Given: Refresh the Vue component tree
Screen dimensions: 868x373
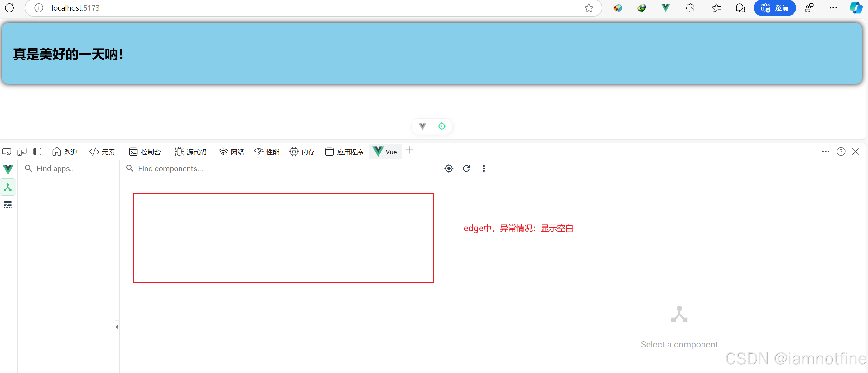Looking at the screenshot, I should point(466,168).
